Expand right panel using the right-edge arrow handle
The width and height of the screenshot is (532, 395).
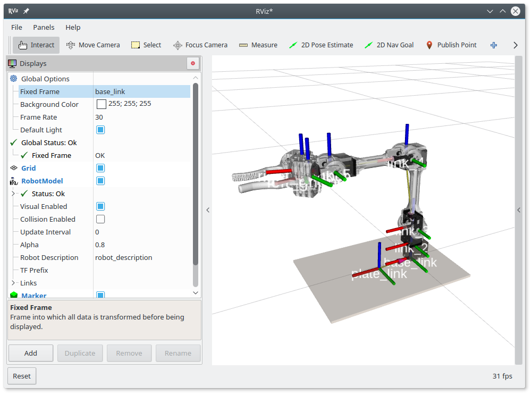[519, 210]
